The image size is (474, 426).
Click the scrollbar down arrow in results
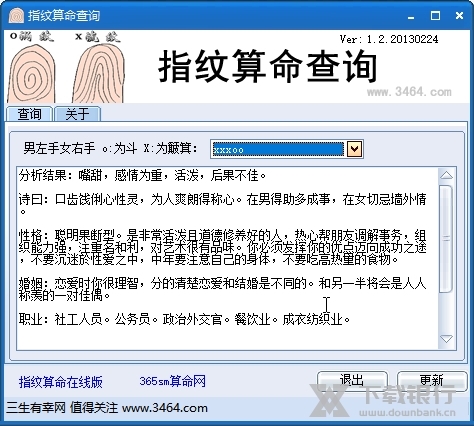pyautogui.click(x=446, y=339)
